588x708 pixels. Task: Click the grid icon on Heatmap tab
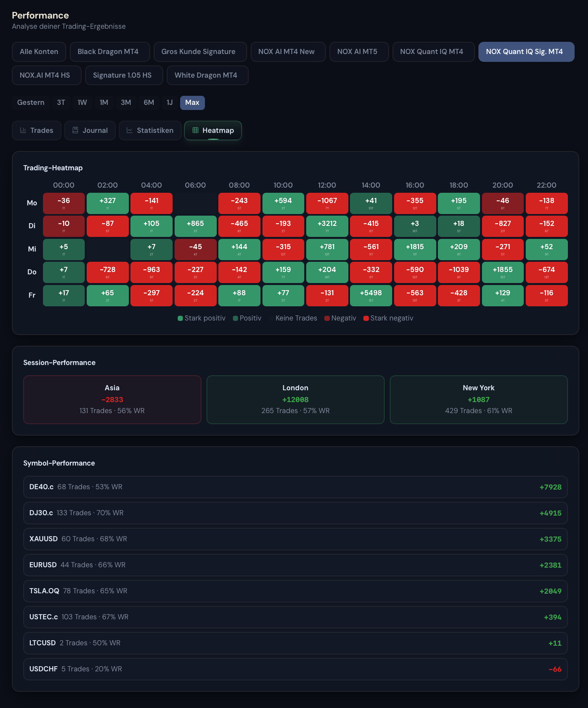[195, 130]
